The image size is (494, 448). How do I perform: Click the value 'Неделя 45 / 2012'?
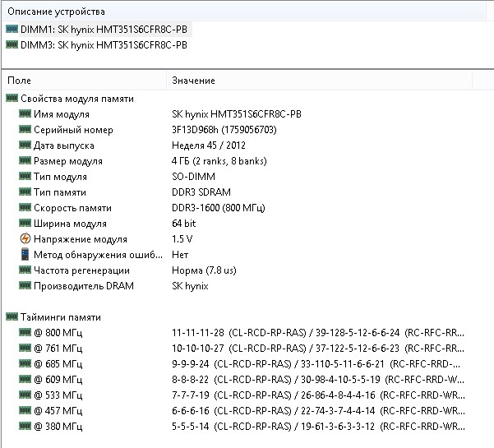click(x=209, y=145)
